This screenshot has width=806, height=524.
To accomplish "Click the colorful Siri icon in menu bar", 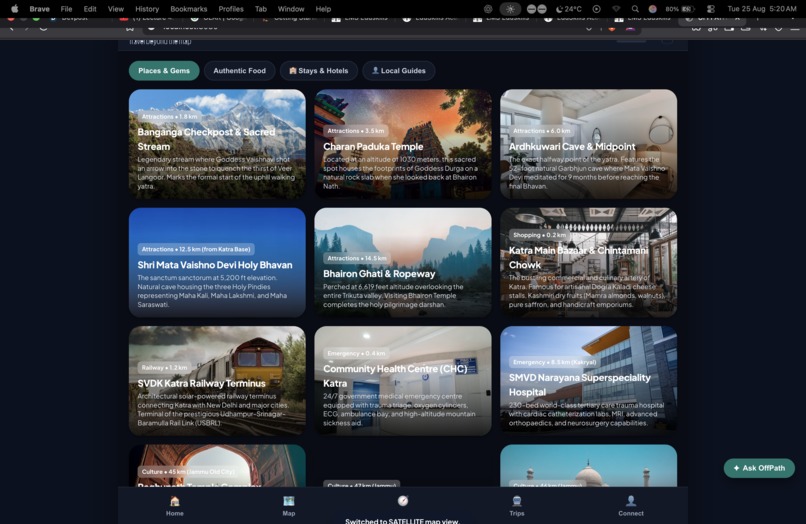I will [x=652, y=9].
